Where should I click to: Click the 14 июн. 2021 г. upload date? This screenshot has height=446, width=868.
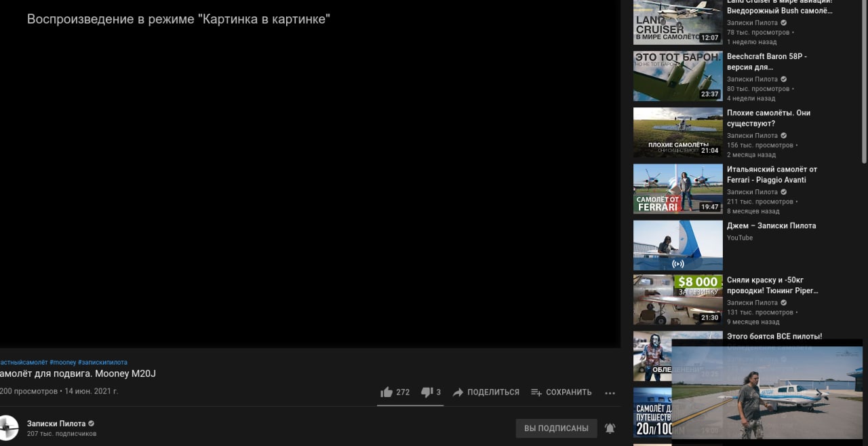[91, 391]
